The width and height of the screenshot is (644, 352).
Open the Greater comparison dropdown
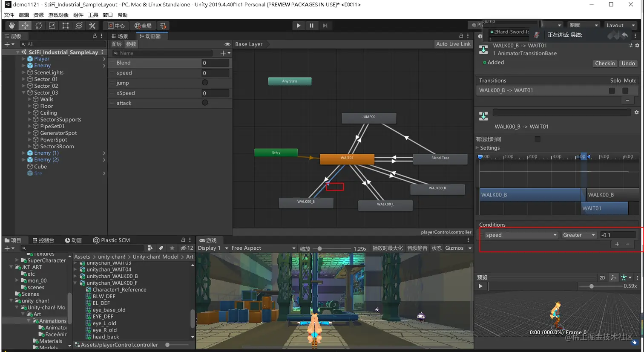point(578,235)
